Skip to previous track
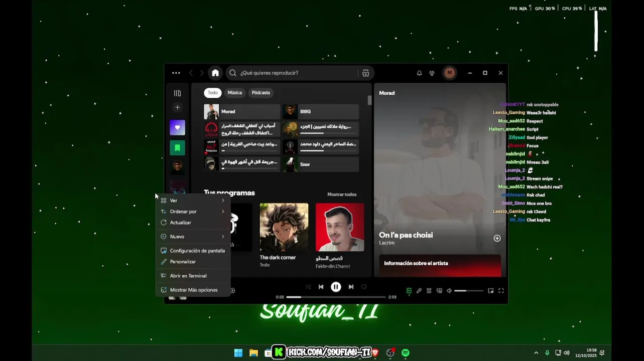Screen dimensions: 644x361 321,287
